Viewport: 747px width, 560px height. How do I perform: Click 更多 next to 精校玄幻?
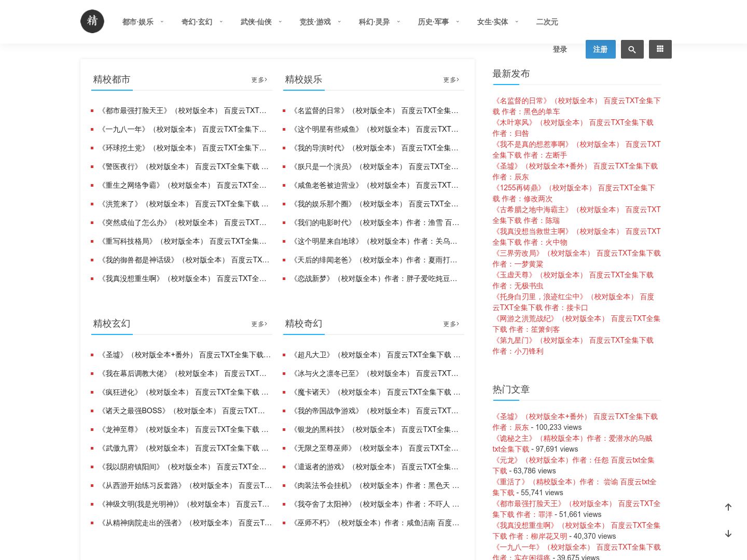pos(259,324)
